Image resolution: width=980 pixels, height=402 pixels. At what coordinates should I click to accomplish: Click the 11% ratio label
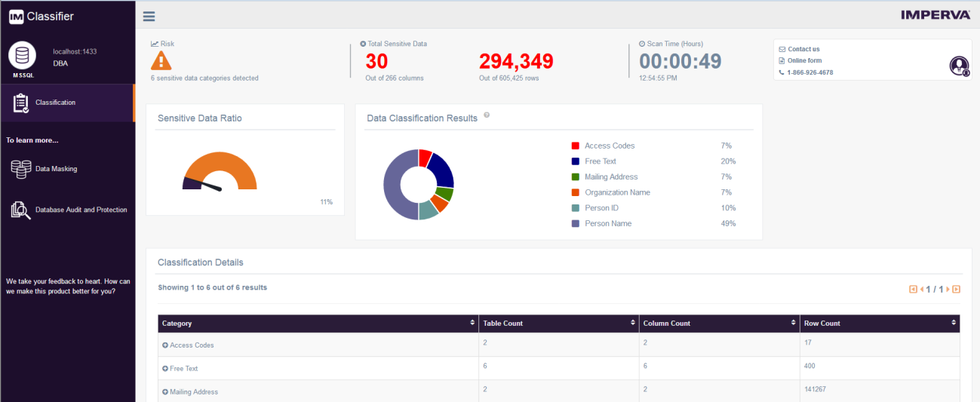[x=326, y=202]
